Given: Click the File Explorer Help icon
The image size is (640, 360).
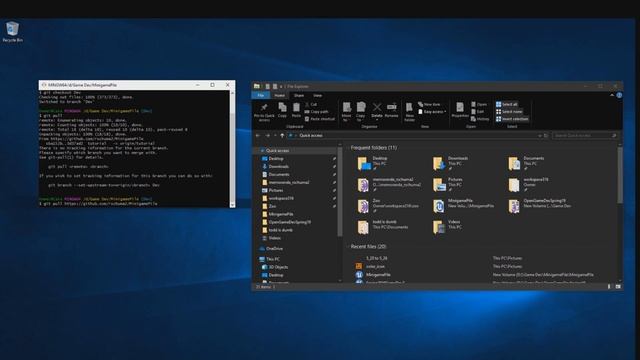Looking at the screenshot, I should pos(619,95).
